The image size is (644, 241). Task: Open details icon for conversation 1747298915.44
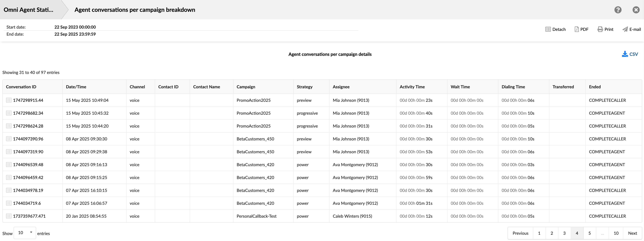[9, 100]
